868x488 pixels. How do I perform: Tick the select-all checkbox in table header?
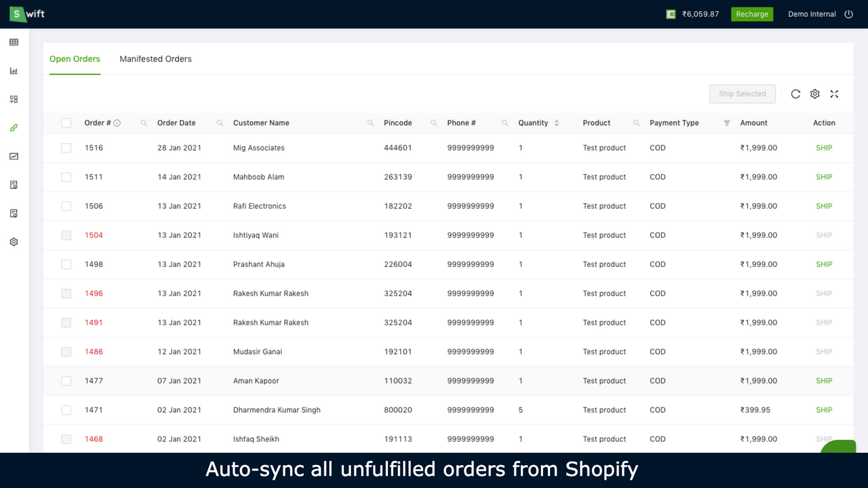[66, 123]
